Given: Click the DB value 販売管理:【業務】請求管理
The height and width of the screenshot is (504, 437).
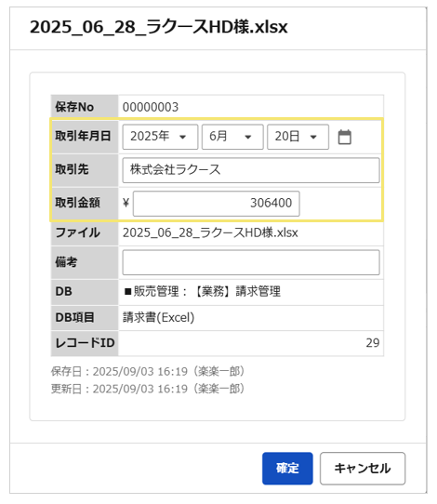Looking at the screenshot, I should pyautogui.click(x=203, y=292).
